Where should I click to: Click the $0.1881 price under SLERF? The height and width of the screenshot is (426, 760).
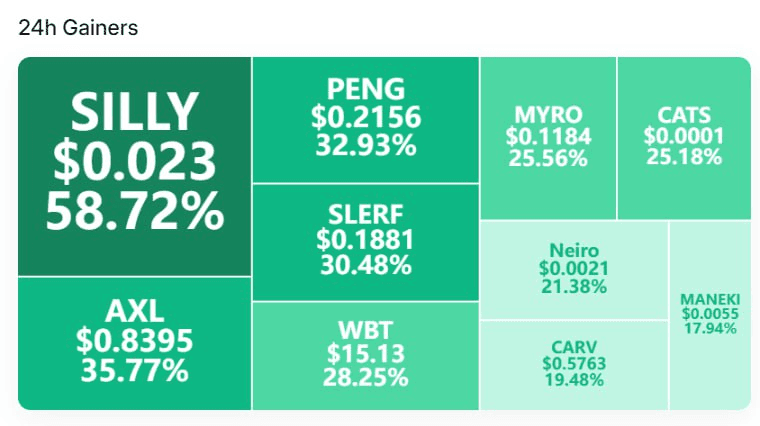(x=365, y=239)
